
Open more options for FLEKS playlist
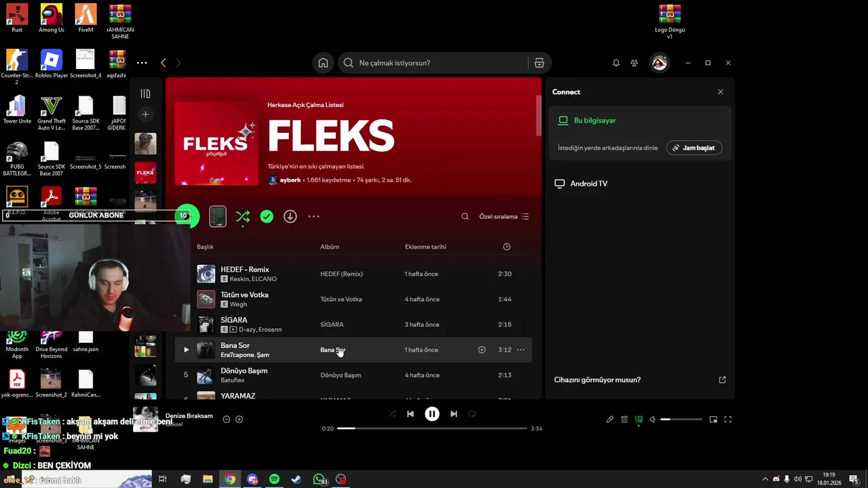click(313, 217)
